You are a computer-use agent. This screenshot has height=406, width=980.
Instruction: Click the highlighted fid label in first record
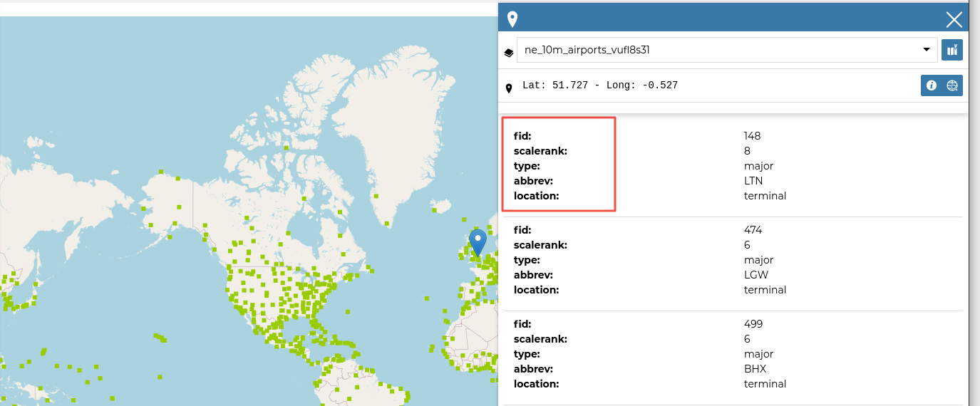522,136
